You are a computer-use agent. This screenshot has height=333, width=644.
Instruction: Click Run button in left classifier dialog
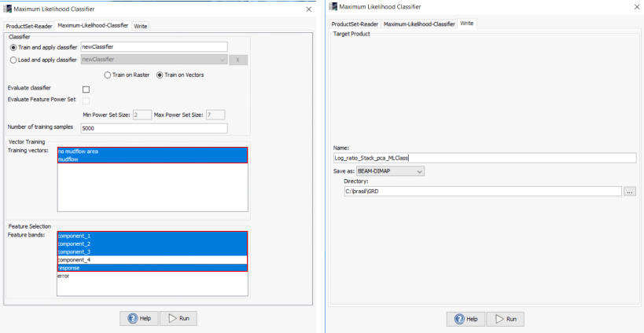point(178,318)
